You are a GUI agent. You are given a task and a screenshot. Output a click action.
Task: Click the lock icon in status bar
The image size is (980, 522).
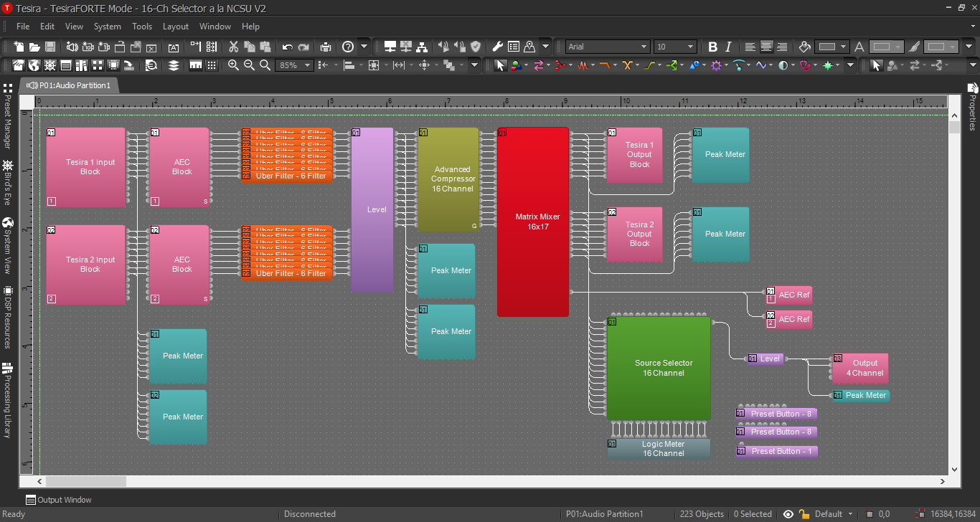coord(804,514)
